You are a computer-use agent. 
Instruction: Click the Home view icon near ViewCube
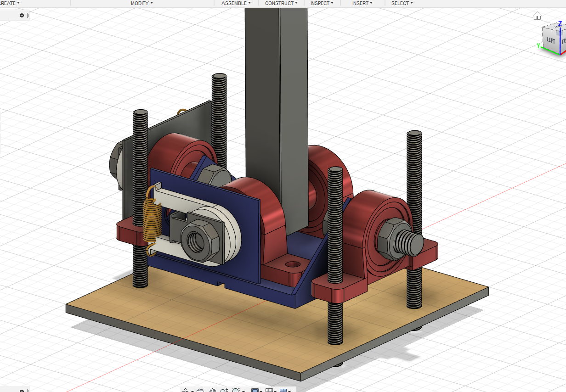coord(537,17)
